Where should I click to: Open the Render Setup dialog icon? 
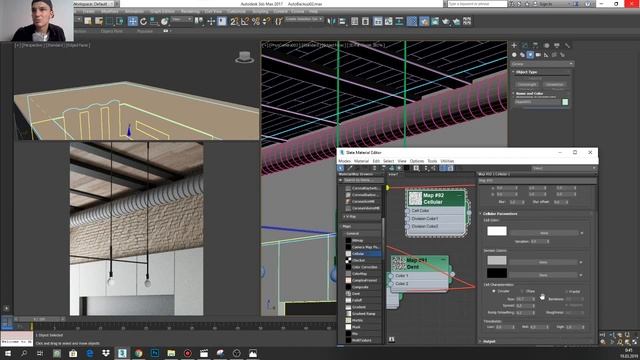coord(424,21)
